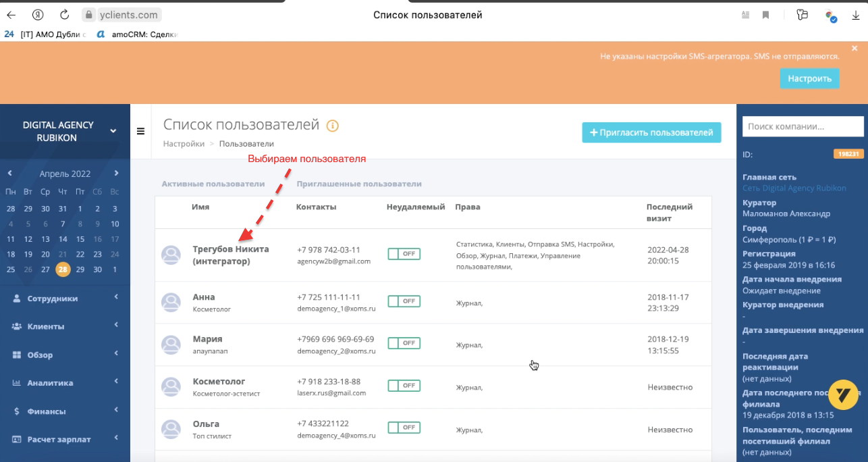Expand the Клиенты sidebar menu
868x462 pixels.
(65, 326)
